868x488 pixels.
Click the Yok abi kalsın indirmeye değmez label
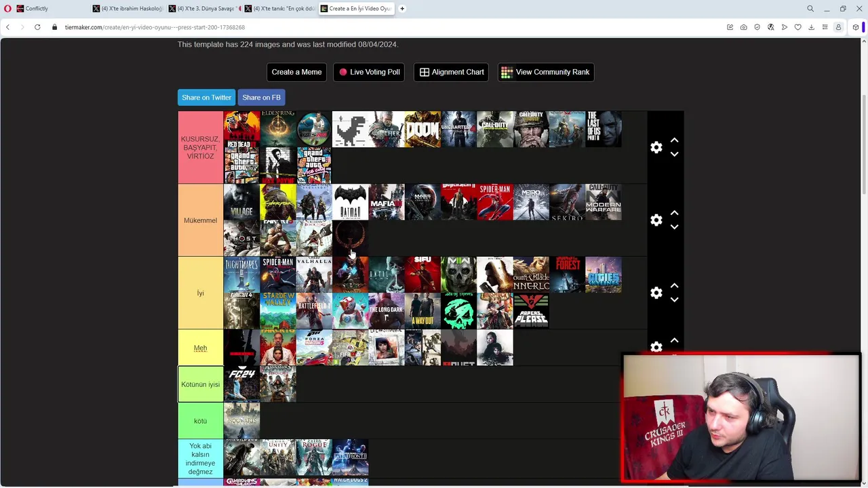(200, 459)
